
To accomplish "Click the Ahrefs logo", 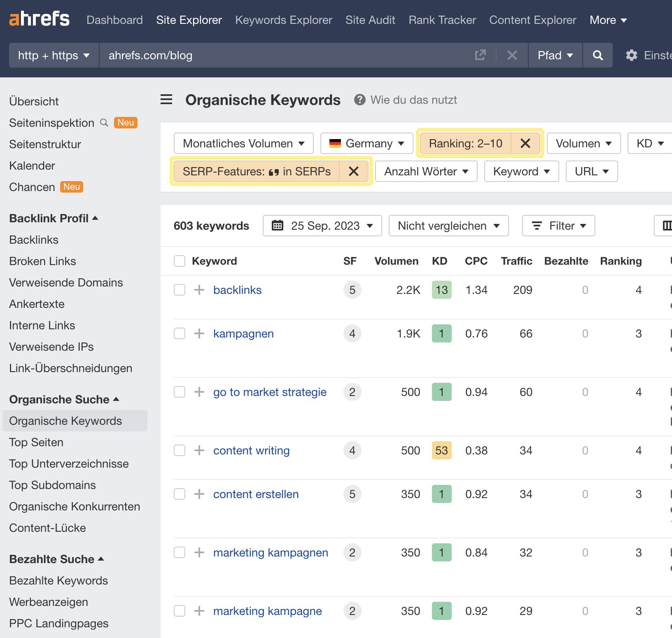I will click(39, 18).
